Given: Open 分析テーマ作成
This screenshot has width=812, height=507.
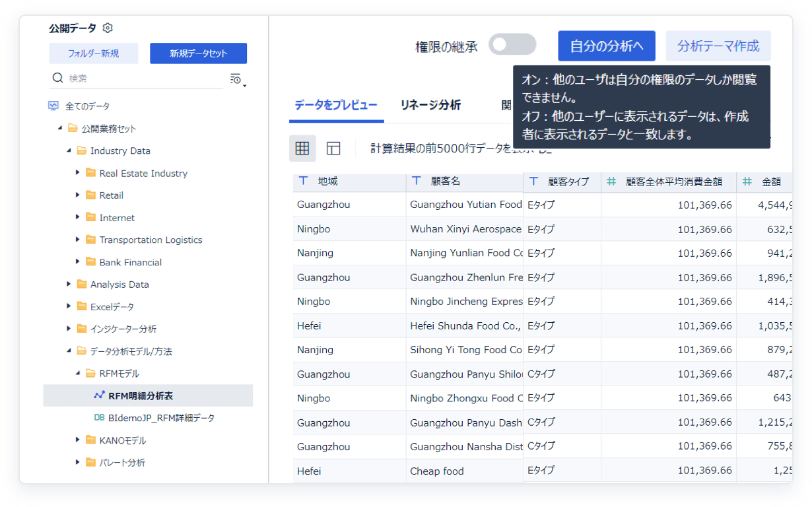Looking at the screenshot, I should coord(718,46).
